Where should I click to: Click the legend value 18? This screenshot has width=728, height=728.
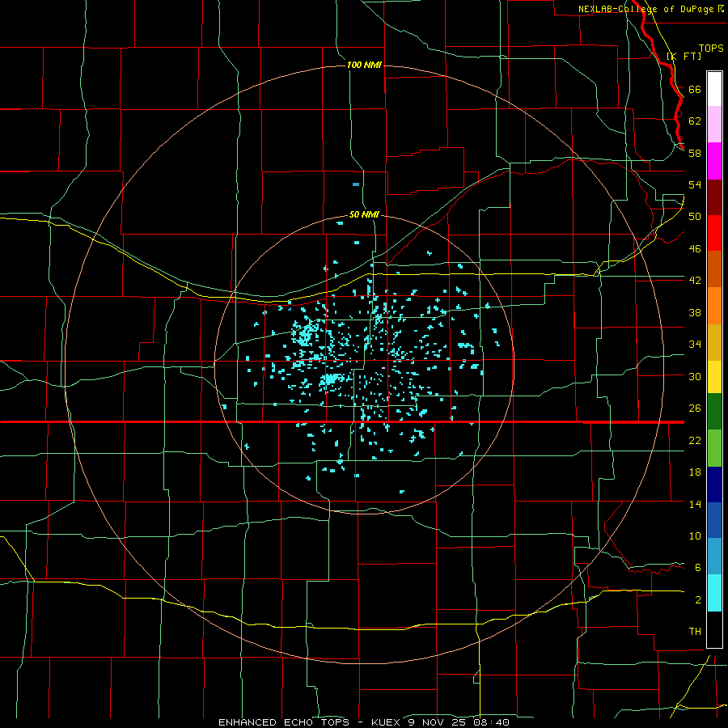click(695, 472)
